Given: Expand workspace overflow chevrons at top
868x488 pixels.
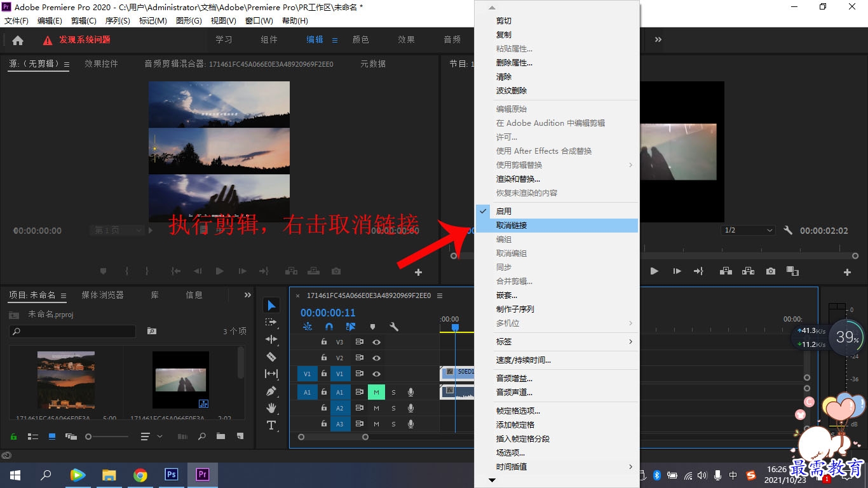Looking at the screenshot, I should (658, 39).
